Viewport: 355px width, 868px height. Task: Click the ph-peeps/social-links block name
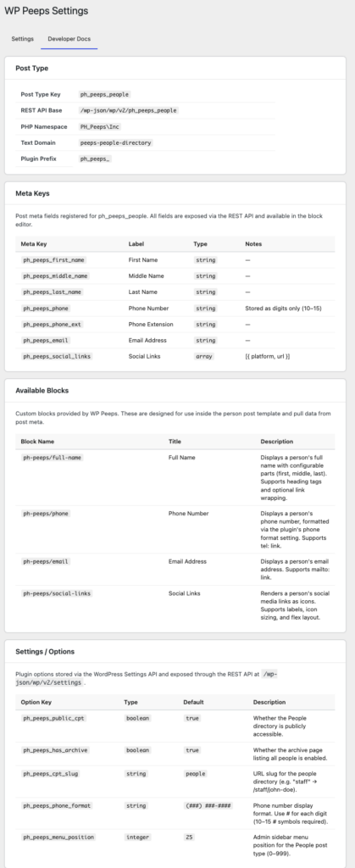[x=57, y=593]
